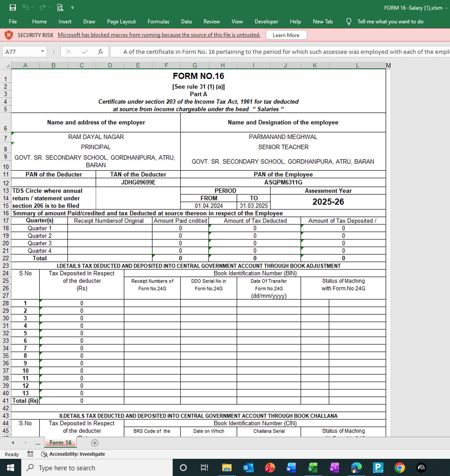450x476 pixels.
Task: Open Customize Quick Access Toolbar dropdown
Action: pos(72,8)
